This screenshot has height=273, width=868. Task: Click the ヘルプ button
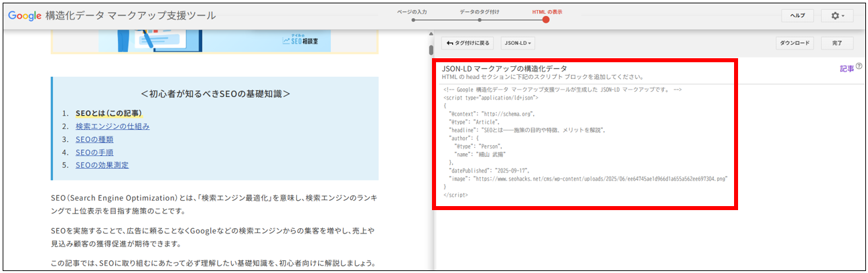pos(797,15)
